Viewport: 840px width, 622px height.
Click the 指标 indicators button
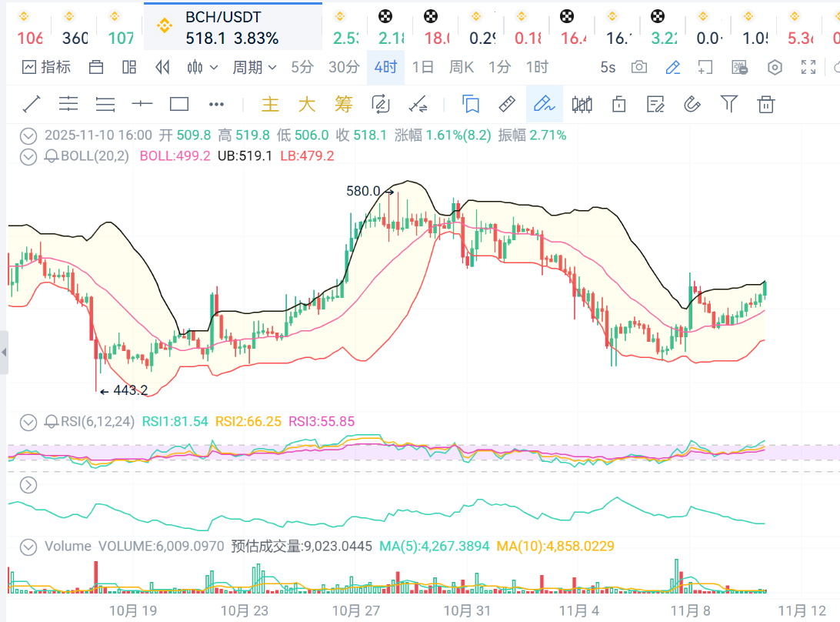(47, 68)
